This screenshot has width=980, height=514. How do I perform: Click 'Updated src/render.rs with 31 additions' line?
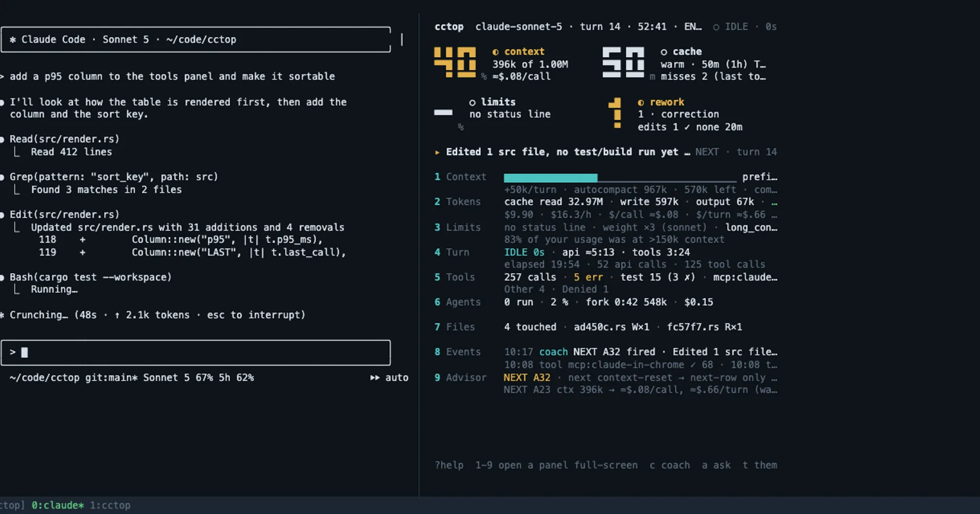188,227
